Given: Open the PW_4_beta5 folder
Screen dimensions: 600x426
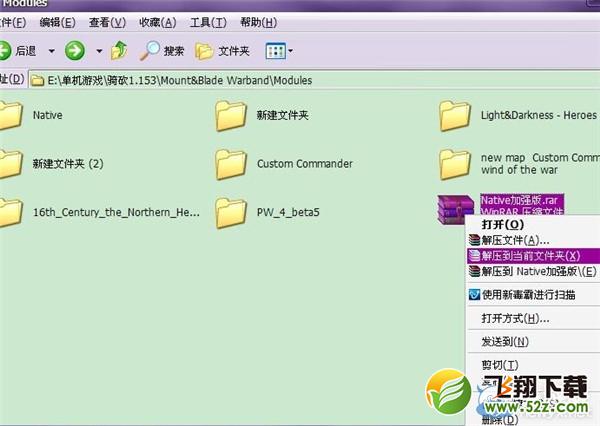Looking at the screenshot, I should pyautogui.click(x=232, y=212).
